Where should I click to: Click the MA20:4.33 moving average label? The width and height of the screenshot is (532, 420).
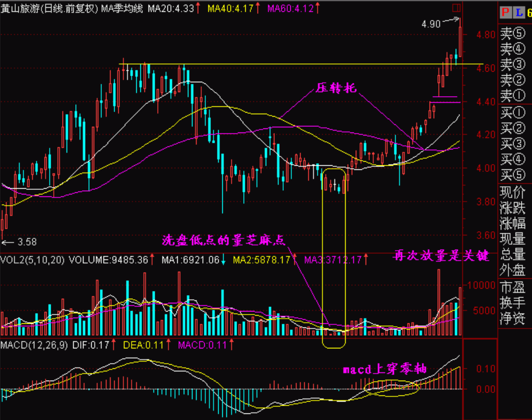point(171,8)
